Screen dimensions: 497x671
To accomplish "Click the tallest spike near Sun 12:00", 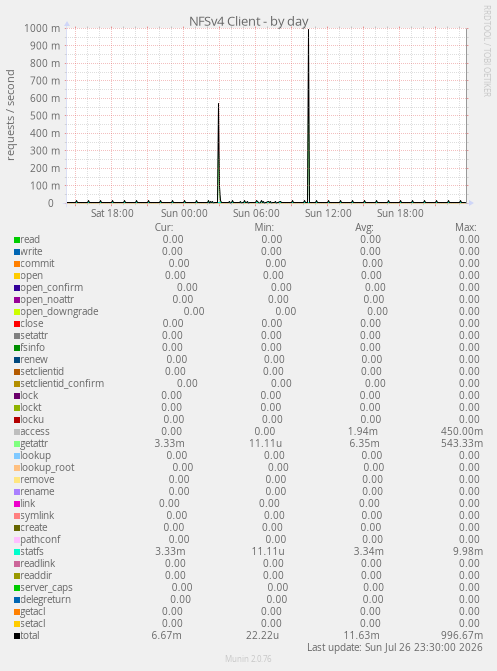I will pos(308,116).
